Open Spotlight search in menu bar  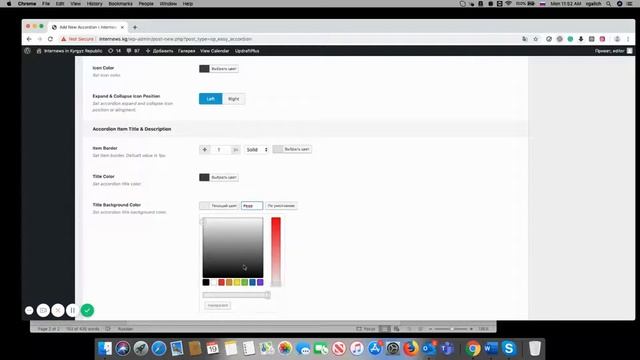(x=609, y=4)
